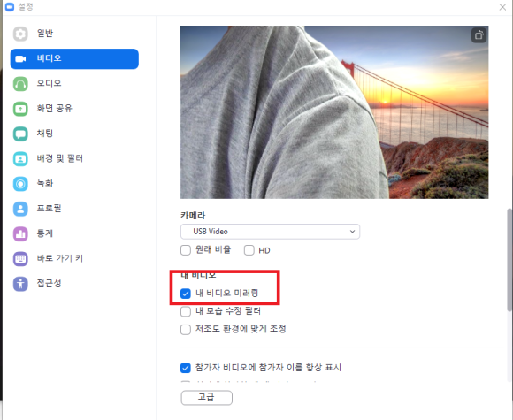
Task: Open the 배경 및 필터 tab
Action: [60, 158]
